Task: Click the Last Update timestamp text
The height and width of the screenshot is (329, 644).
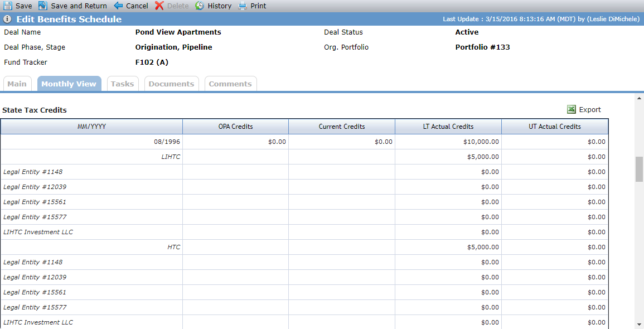Action: (x=541, y=19)
